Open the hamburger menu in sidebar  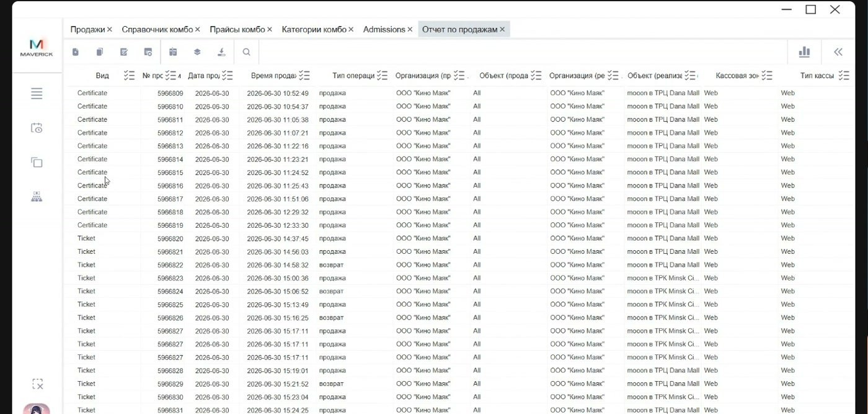point(37,94)
